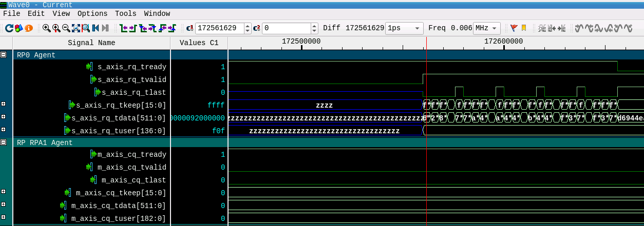Screen dimensions: 644x226
Task: Expand the m_axis_cq_tkeep[15:0] bus
Action: tap(4, 192)
